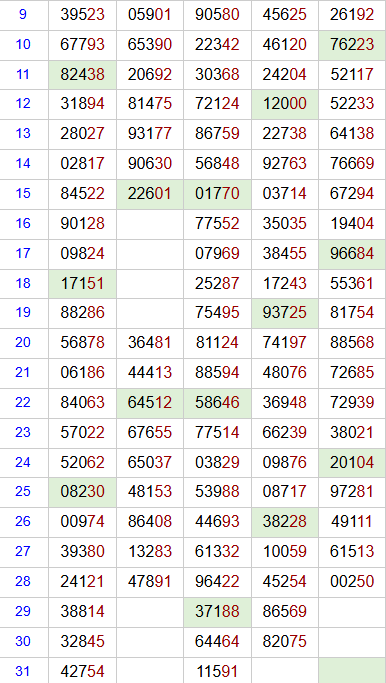Click the value 88286
This screenshot has width=386, height=683.
pyautogui.click(x=82, y=313)
